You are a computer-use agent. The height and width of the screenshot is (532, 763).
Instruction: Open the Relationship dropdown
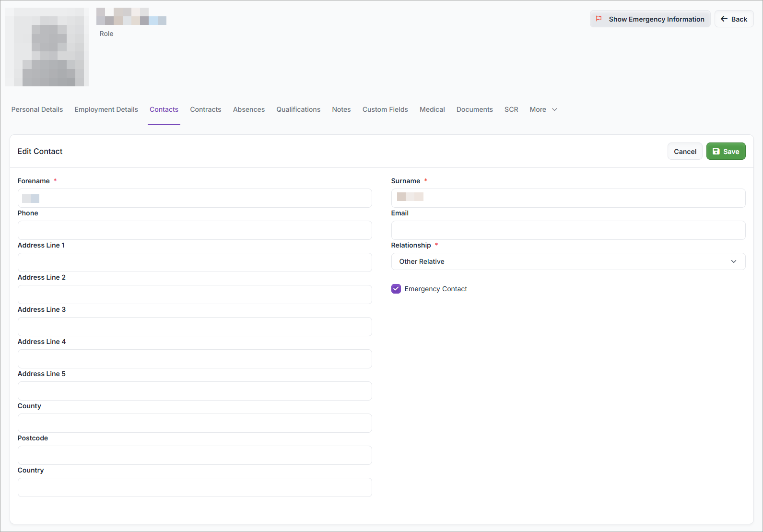[x=568, y=261]
